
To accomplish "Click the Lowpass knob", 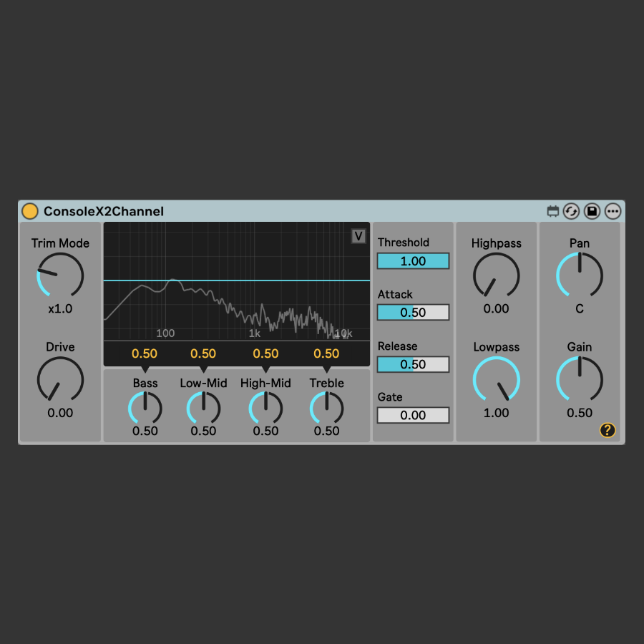I will 496,380.
